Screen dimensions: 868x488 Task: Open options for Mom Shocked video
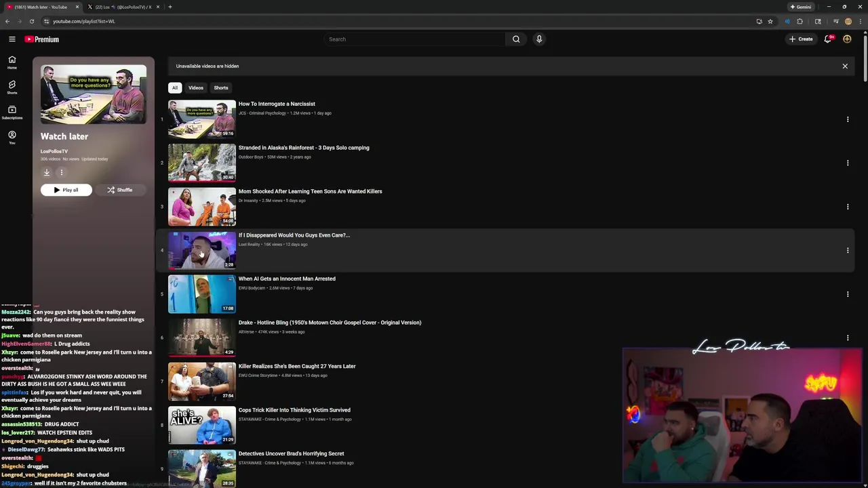click(x=848, y=207)
